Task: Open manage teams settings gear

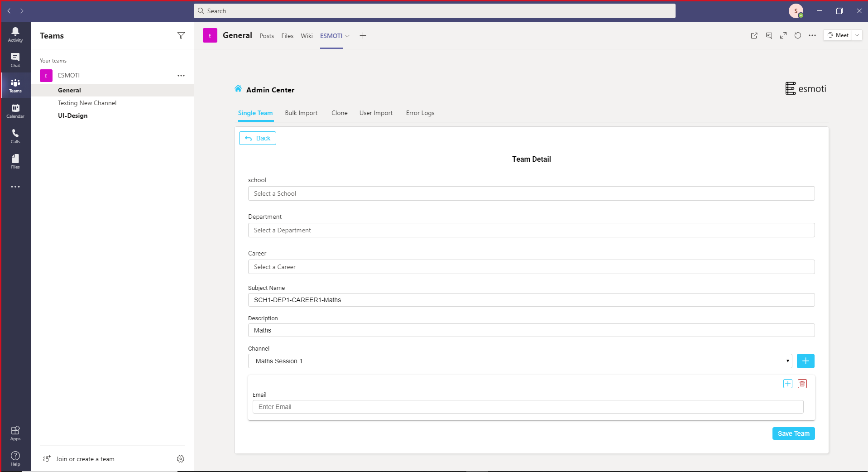Action: [x=181, y=459]
